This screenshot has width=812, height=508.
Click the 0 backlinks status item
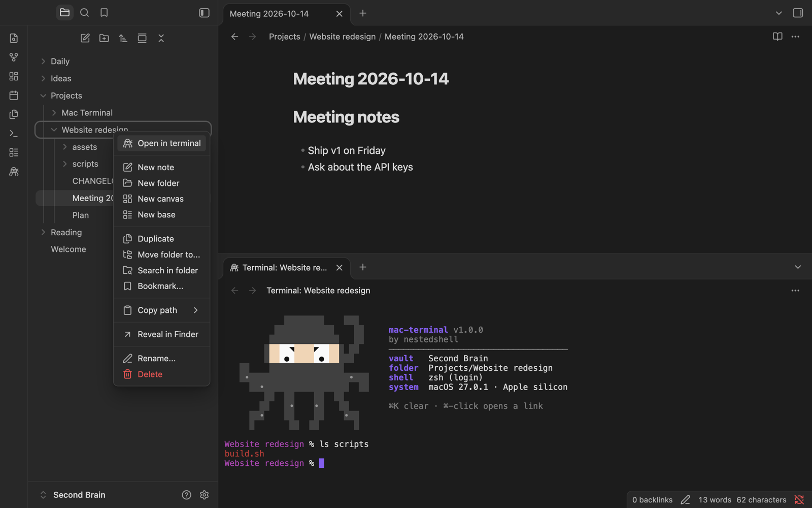tap(652, 500)
